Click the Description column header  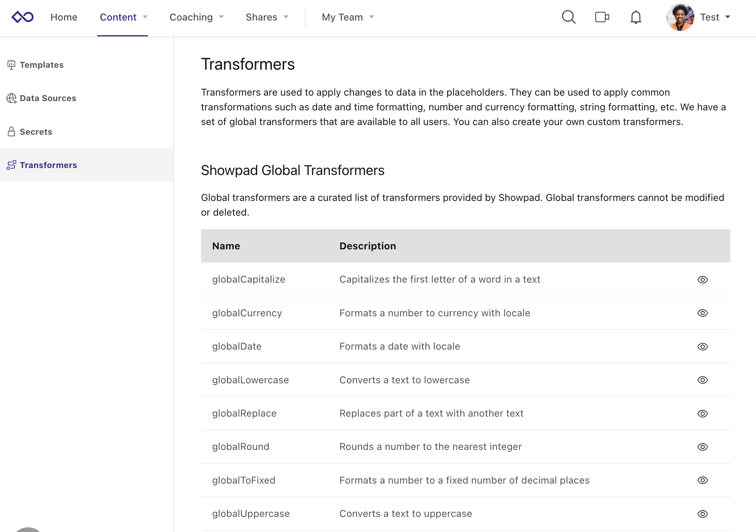point(368,246)
